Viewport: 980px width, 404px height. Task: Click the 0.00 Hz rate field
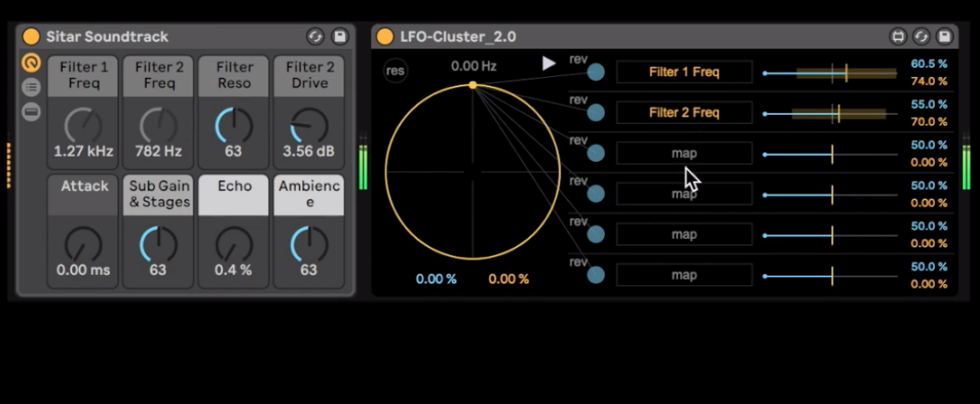point(473,66)
